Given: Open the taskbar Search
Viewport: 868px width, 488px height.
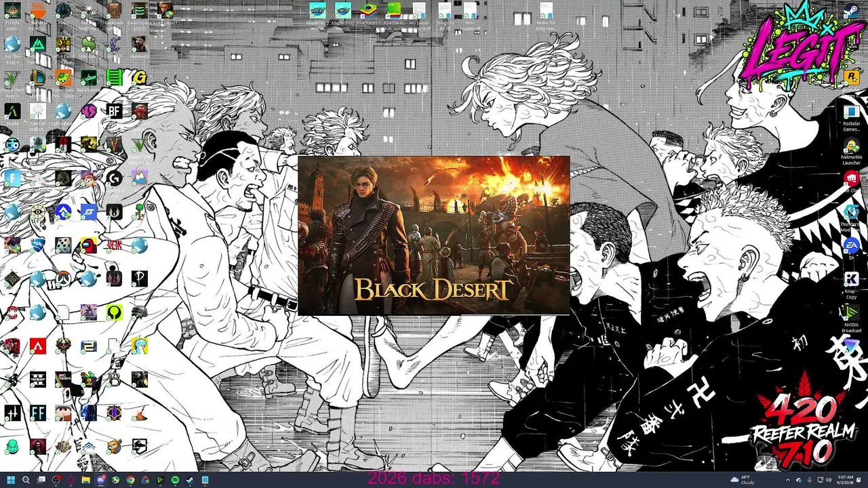Looking at the screenshot, I should tap(26, 480).
